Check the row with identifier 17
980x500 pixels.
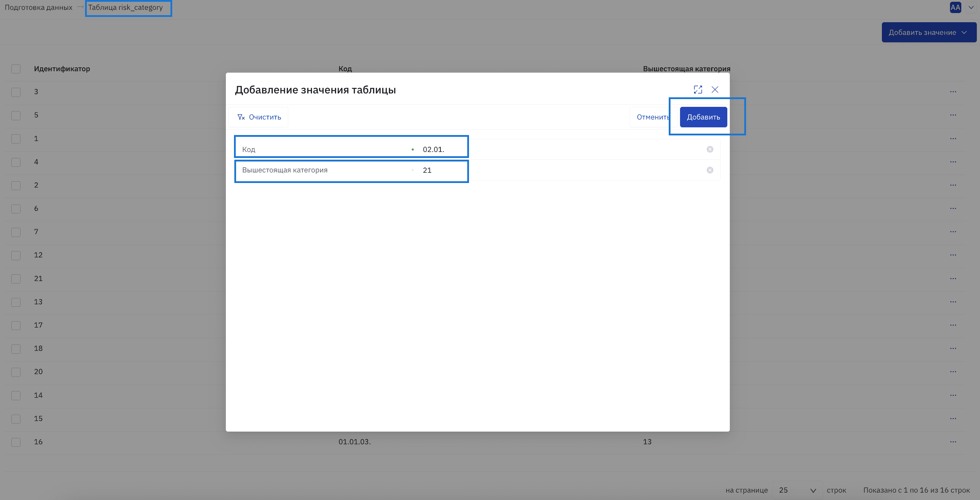16,325
